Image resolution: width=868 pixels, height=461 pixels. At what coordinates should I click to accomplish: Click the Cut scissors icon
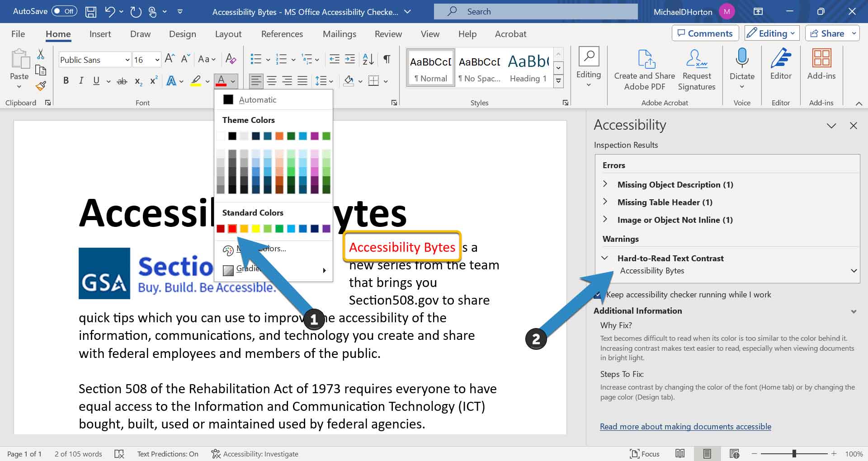pos(41,54)
